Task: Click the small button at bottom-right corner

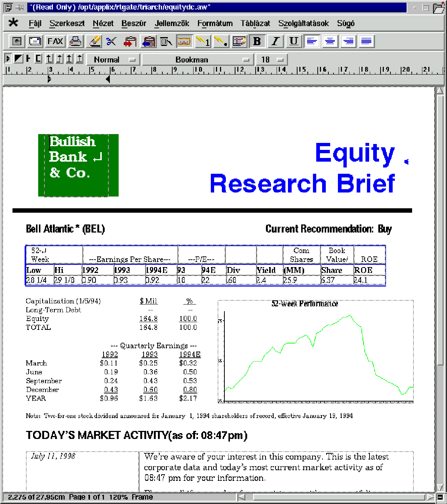Action: [440, 497]
